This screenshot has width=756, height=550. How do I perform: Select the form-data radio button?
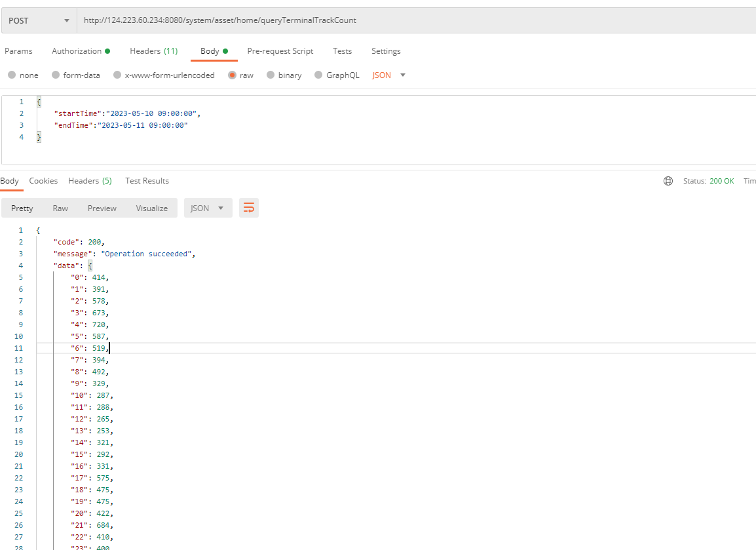56,75
